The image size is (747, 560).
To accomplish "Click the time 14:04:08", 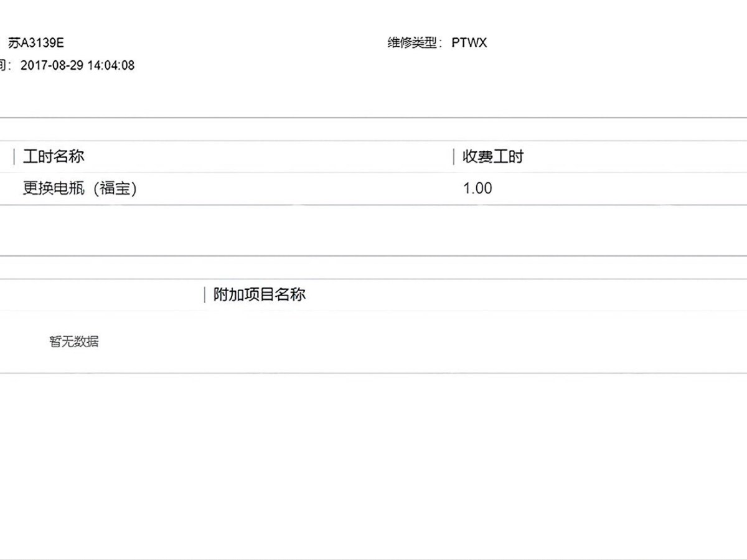I will (x=111, y=65).
